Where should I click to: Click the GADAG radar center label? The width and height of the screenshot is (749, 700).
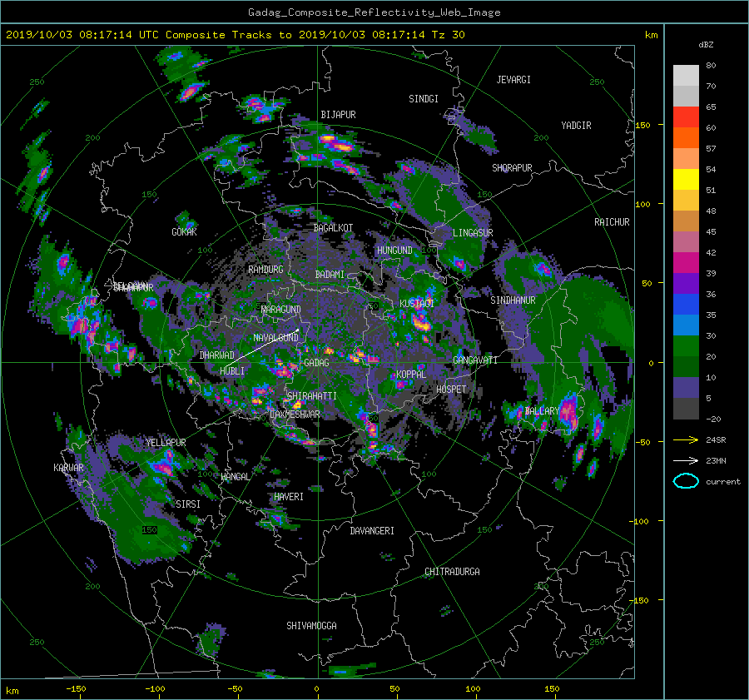(x=316, y=363)
